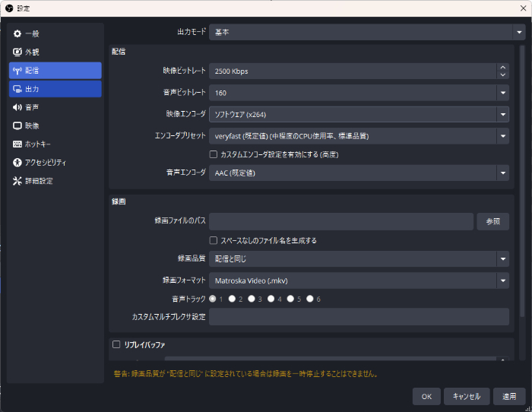Click the ホットキー keyboard icon
Viewport: 532px width, 412px height.
(x=17, y=144)
